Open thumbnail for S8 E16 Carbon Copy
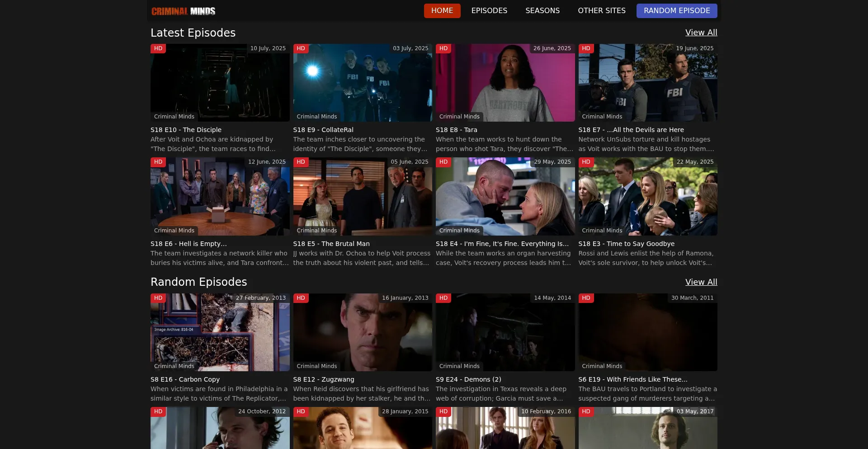This screenshot has width=868, height=449. pos(220,332)
